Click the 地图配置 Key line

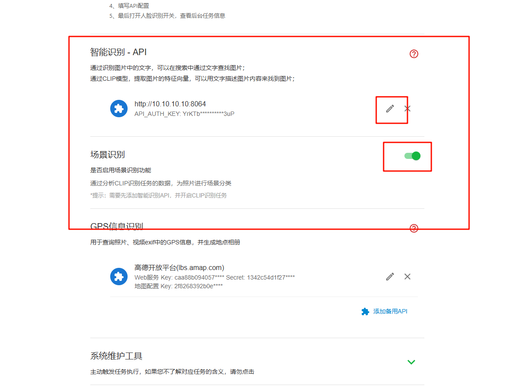[179, 286]
